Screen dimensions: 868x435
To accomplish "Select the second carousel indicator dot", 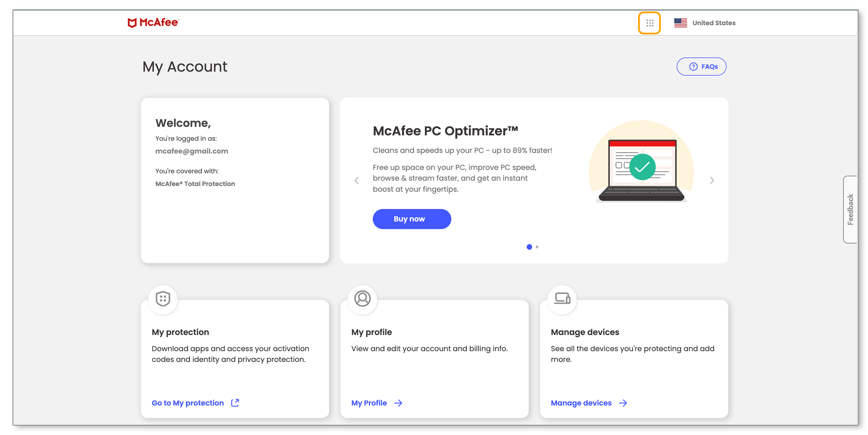I will click(537, 247).
